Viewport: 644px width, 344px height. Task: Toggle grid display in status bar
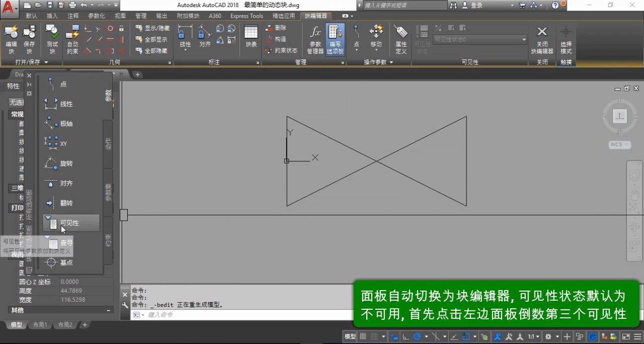pos(363,336)
